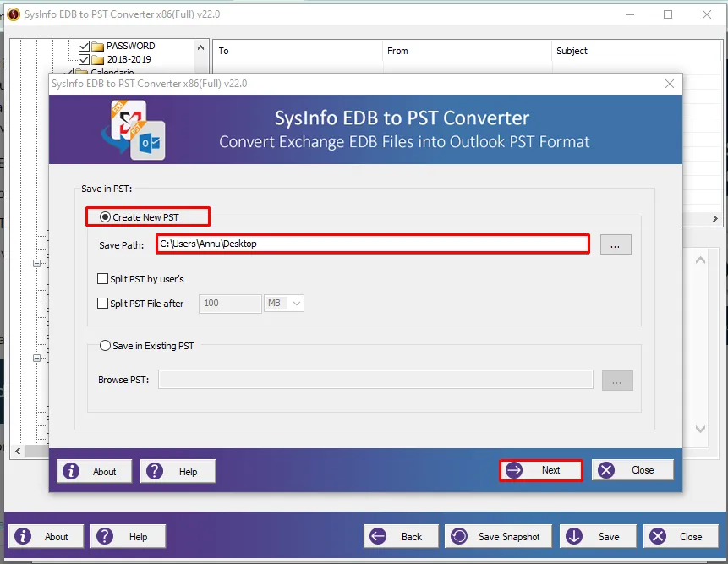Sort by the To column header
The height and width of the screenshot is (564, 728).
(298, 51)
